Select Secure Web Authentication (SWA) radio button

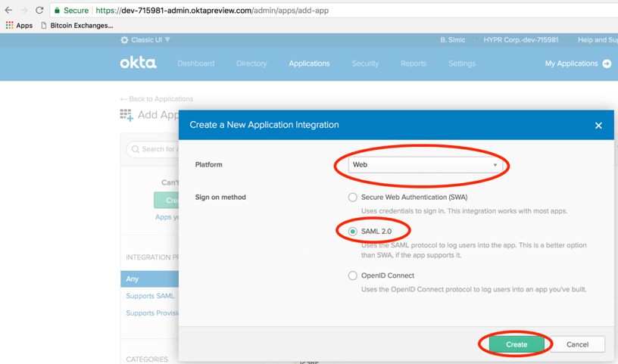(353, 198)
